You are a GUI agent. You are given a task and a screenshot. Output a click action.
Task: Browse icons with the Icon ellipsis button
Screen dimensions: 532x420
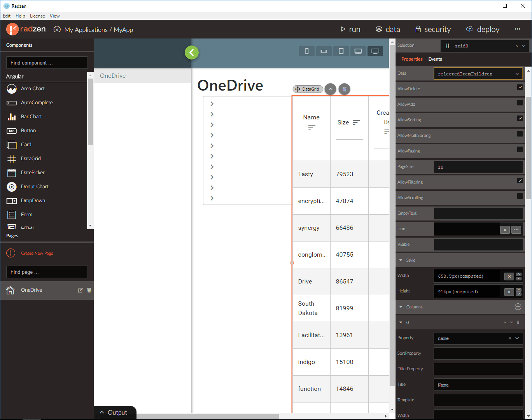pos(516,229)
